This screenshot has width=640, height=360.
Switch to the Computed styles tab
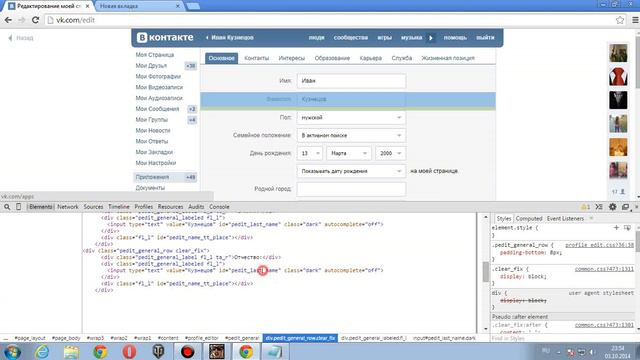[x=529, y=219]
